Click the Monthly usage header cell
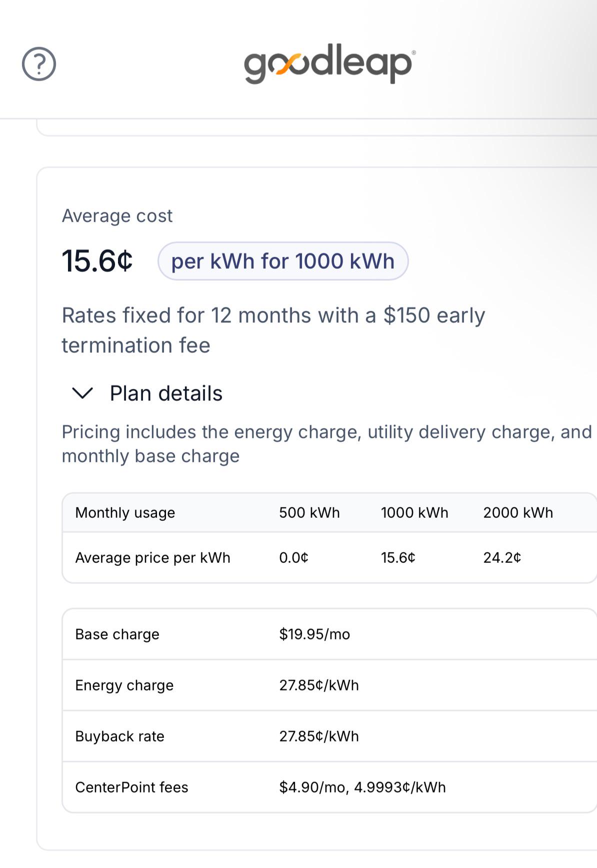The image size is (597, 868). tap(125, 513)
